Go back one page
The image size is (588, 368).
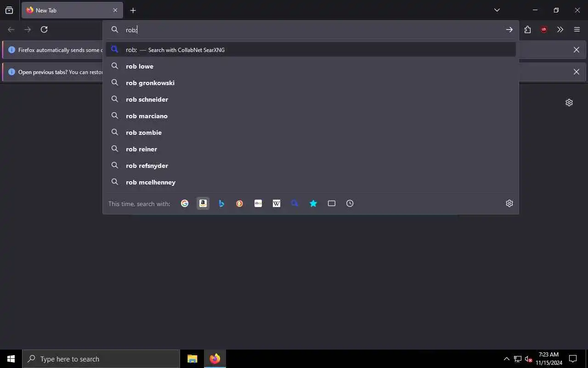(11, 29)
